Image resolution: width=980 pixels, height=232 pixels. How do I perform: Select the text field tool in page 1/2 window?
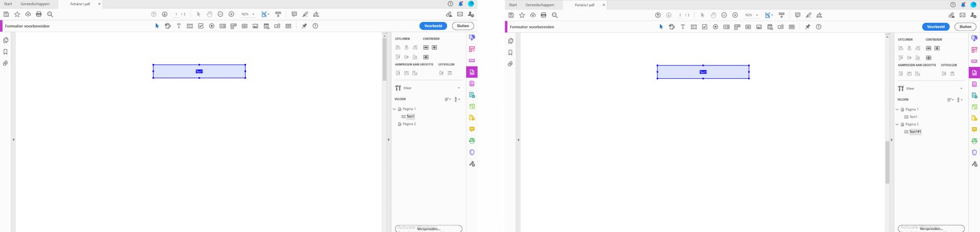[x=190, y=26]
